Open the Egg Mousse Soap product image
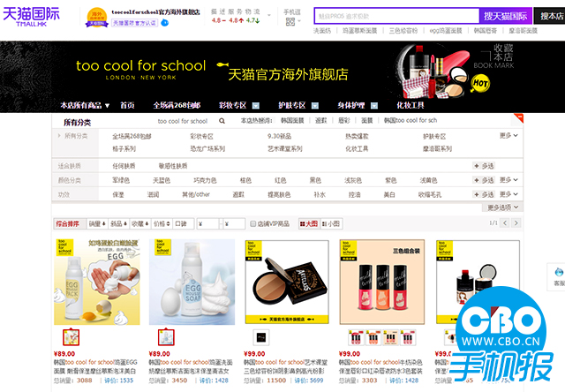This screenshot has height=392, width=565. [x=192, y=282]
